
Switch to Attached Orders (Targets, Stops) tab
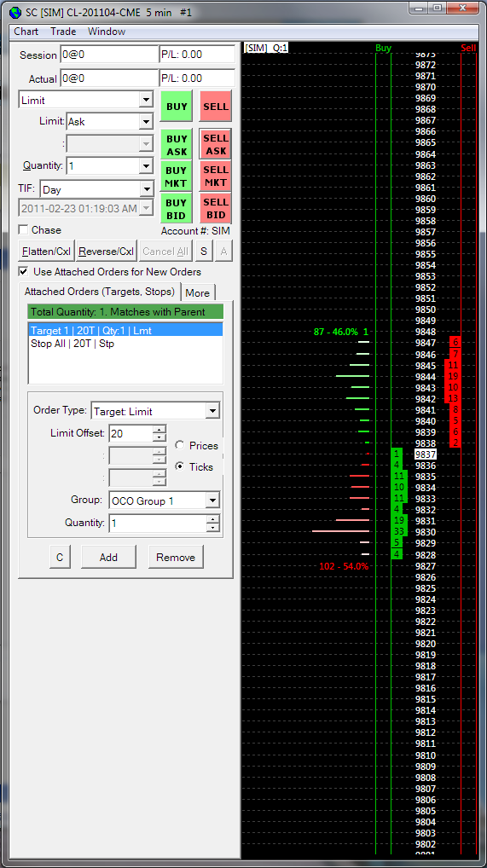100,291
